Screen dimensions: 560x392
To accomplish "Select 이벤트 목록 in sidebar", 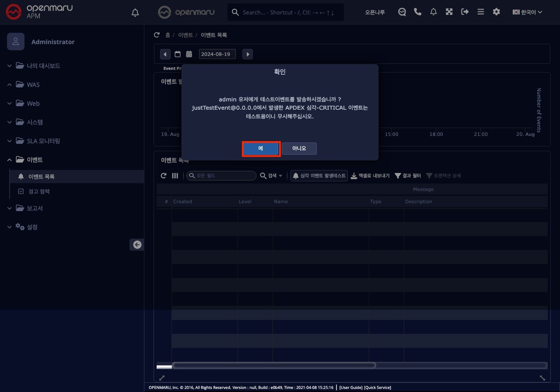I will point(41,177).
